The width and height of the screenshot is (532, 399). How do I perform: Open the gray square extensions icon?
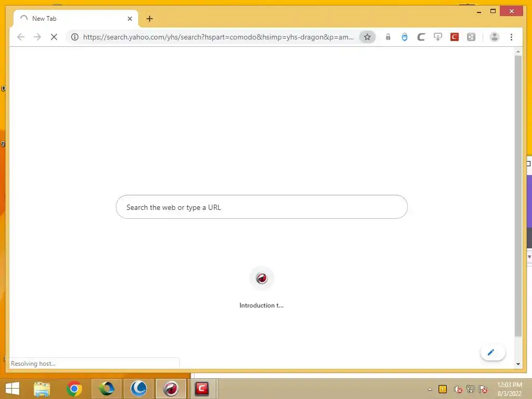[x=471, y=37]
